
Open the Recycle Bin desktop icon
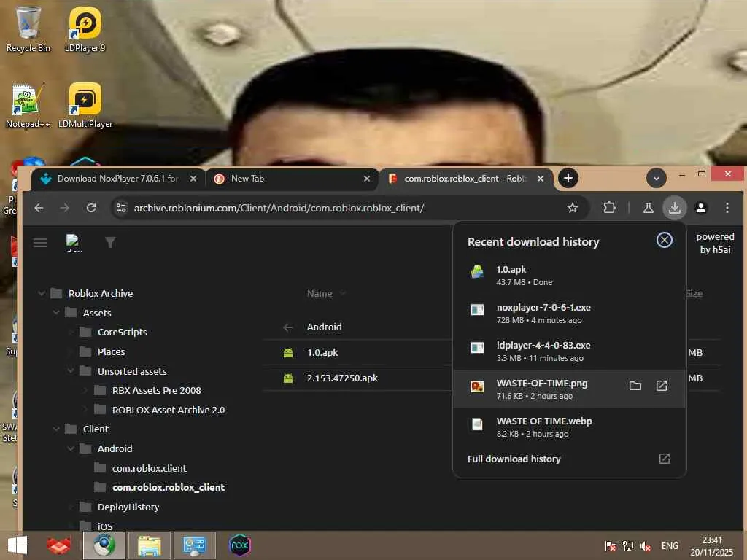pyautogui.click(x=28, y=29)
